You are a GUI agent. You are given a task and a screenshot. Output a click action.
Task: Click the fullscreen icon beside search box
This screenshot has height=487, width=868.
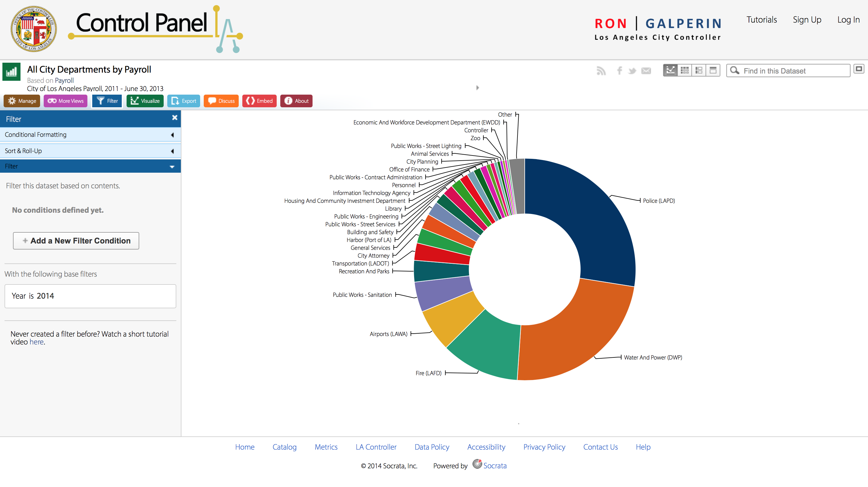(859, 69)
